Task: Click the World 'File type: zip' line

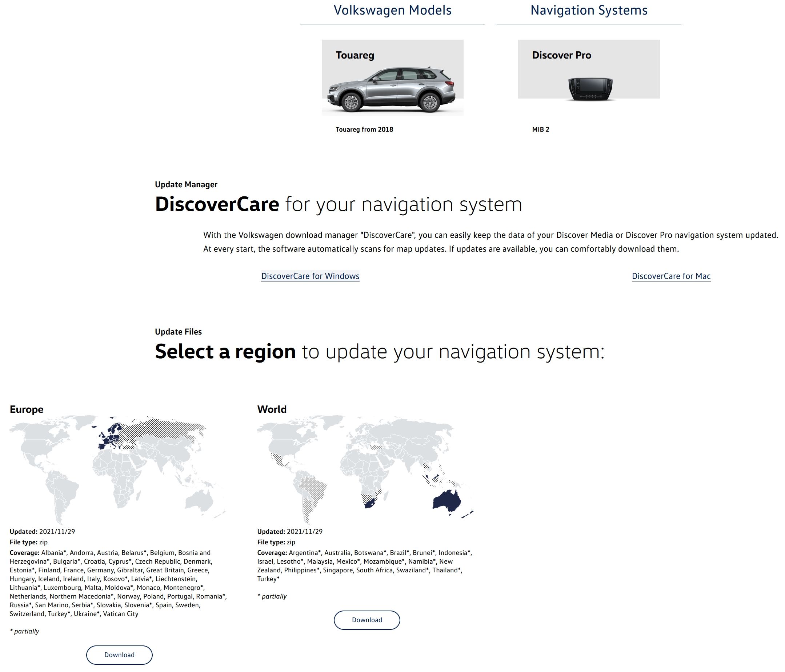Action: pyautogui.click(x=276, y=542)
